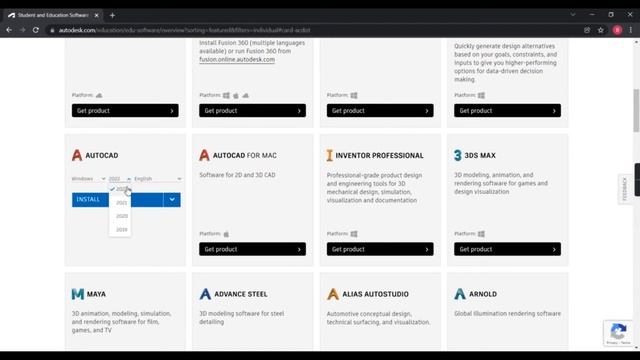The height and width of the screenshot is (360, 640).
Task: Click the AutoCAD product logo icon
Action: click(77, 156)
